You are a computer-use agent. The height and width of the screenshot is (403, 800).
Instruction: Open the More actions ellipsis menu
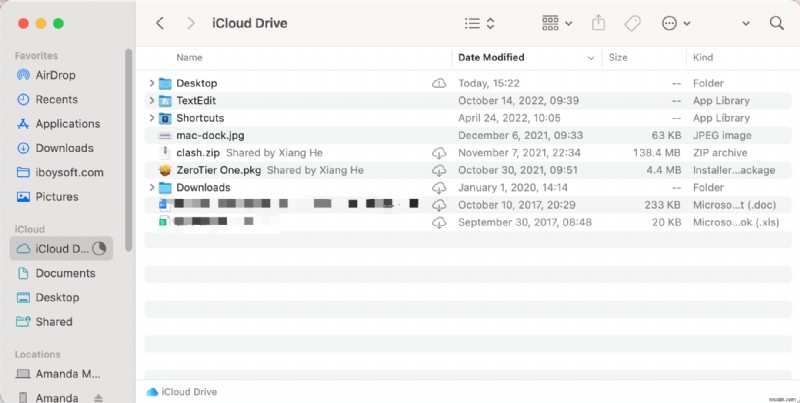click(676, 23)
